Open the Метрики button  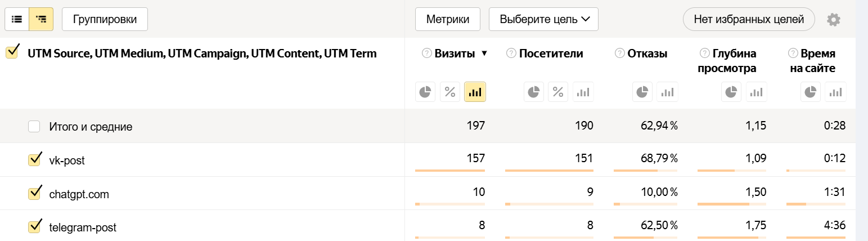[x=448, y=19]
